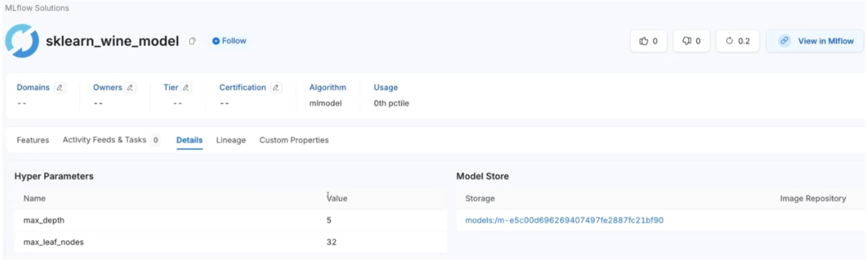The height and width of the screenshot is (260, 868).
Task: Edit Domains with the pencil icon
Action: click(x=60, y=88)
